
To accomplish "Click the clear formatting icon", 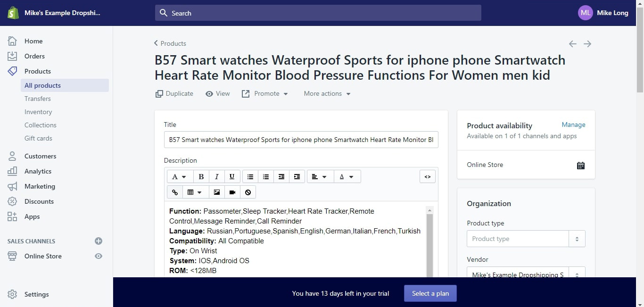I will point(248,192).
